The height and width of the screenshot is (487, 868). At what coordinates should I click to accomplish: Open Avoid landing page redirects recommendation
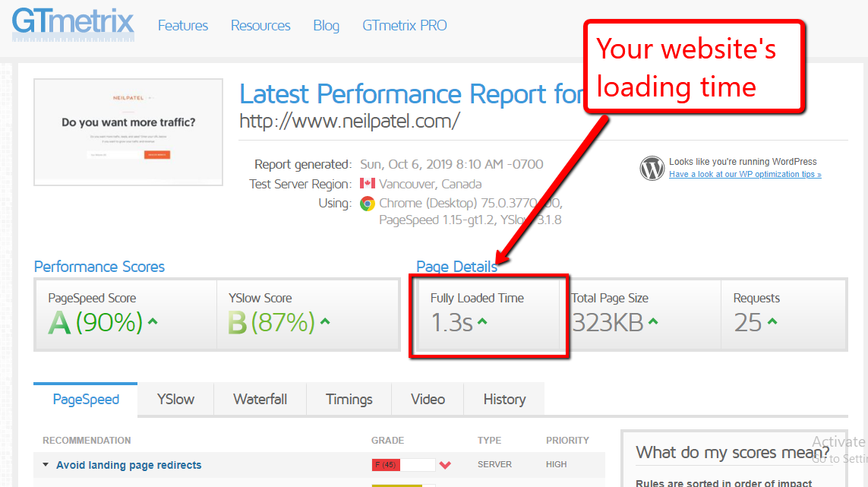[129, 465]
